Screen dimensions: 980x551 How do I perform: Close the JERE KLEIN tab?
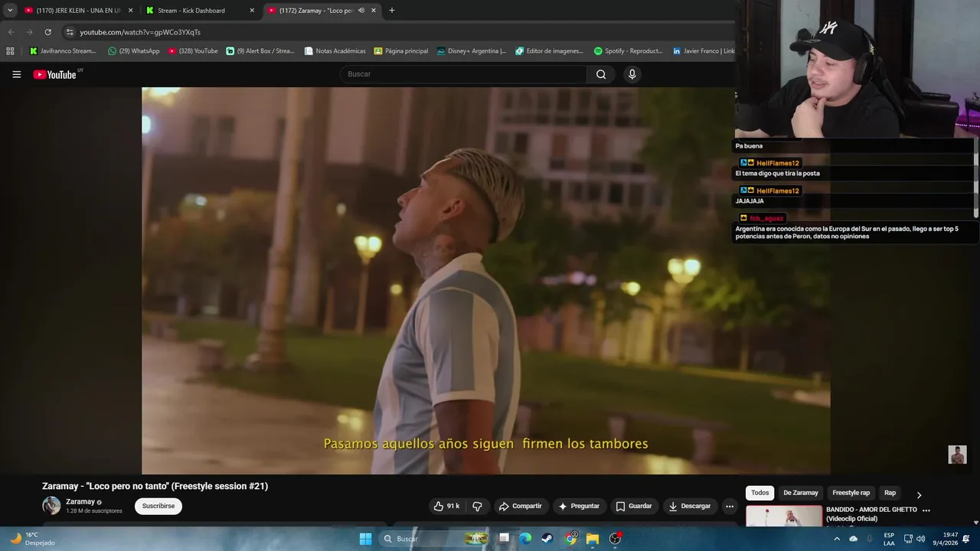click(130, 11)
